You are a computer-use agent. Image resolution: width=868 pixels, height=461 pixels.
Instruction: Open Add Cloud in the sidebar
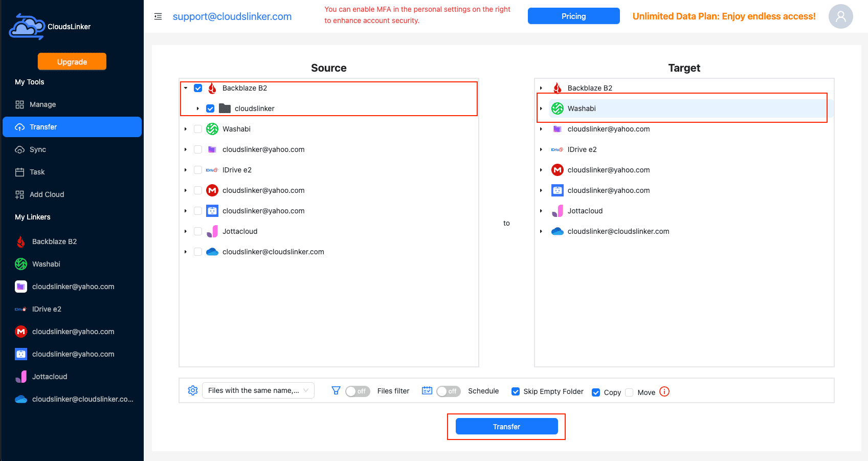point(72,194)
